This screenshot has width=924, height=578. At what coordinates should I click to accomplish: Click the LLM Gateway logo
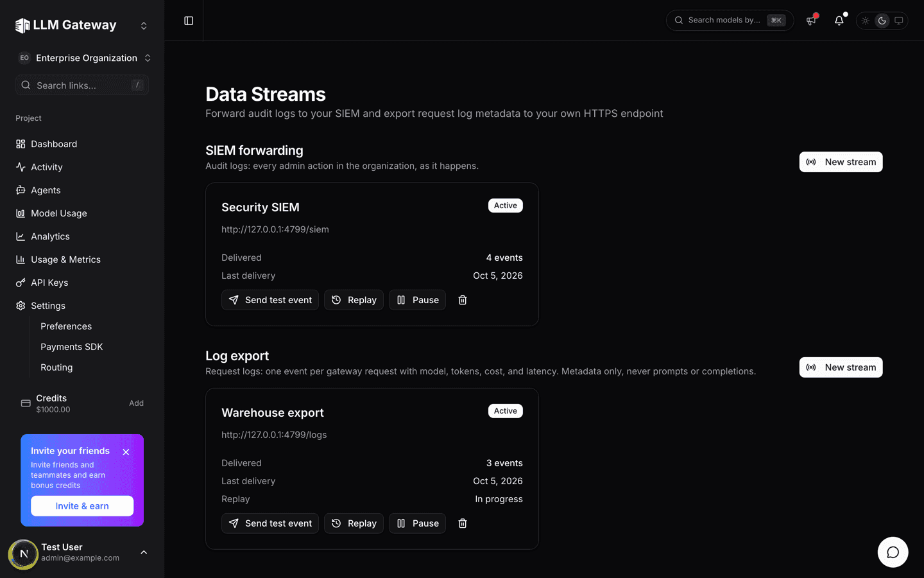tap(66, 25)
